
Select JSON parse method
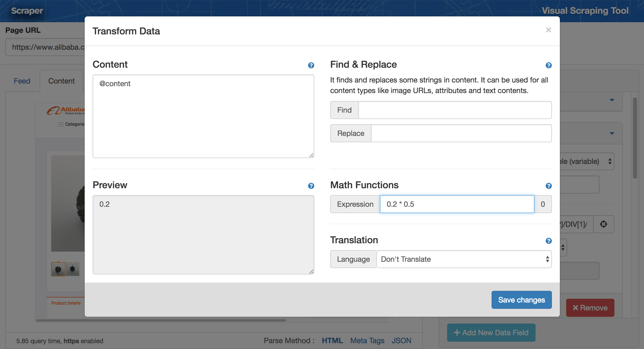tap(401, 341)
